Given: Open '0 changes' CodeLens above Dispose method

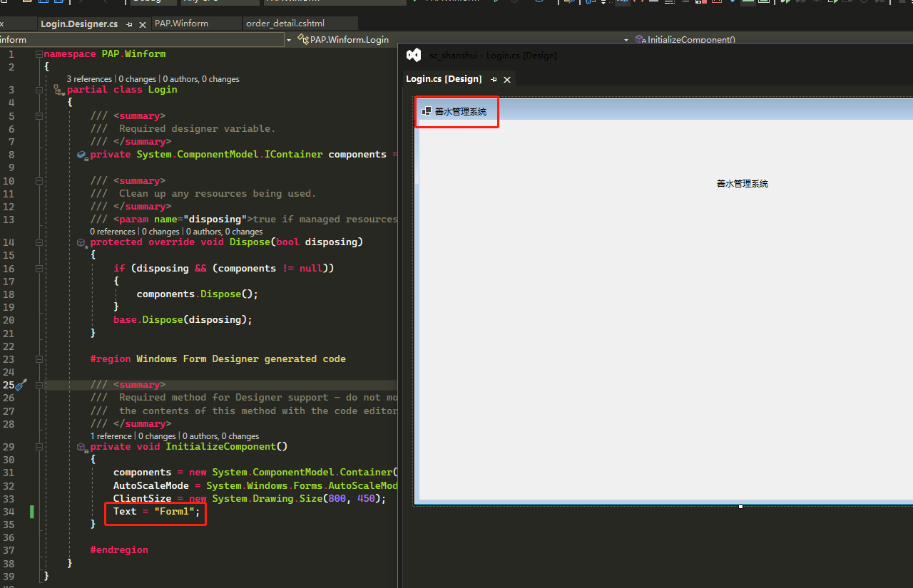Looking at the screenshot, I should coord(160,232).
